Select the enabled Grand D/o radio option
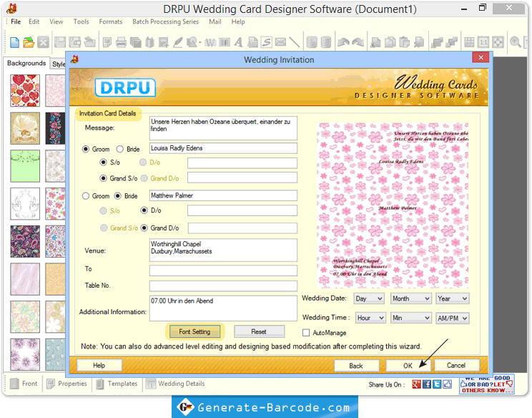 tap(144, 228)
